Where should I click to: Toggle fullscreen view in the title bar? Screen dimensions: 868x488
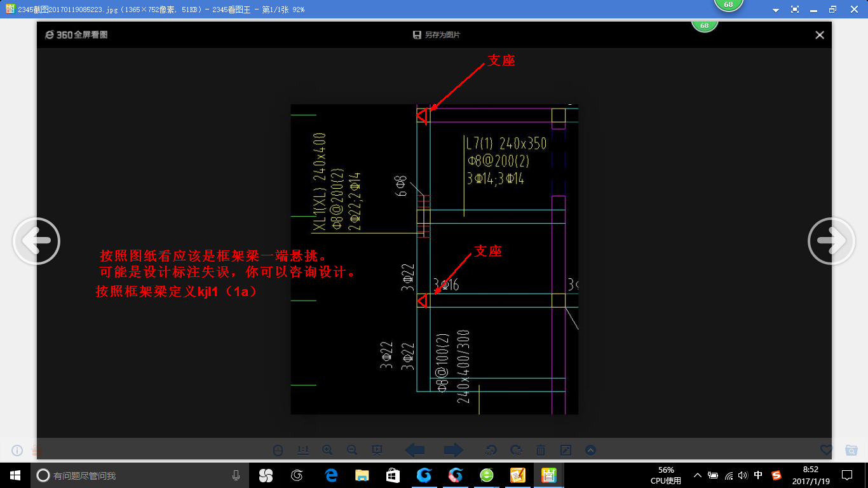(795, 10)
